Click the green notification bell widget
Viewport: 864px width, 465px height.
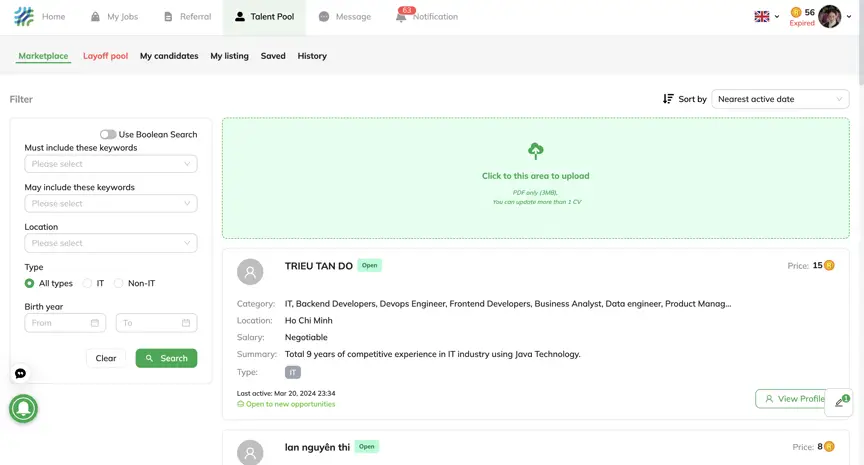tap(23, 409)
